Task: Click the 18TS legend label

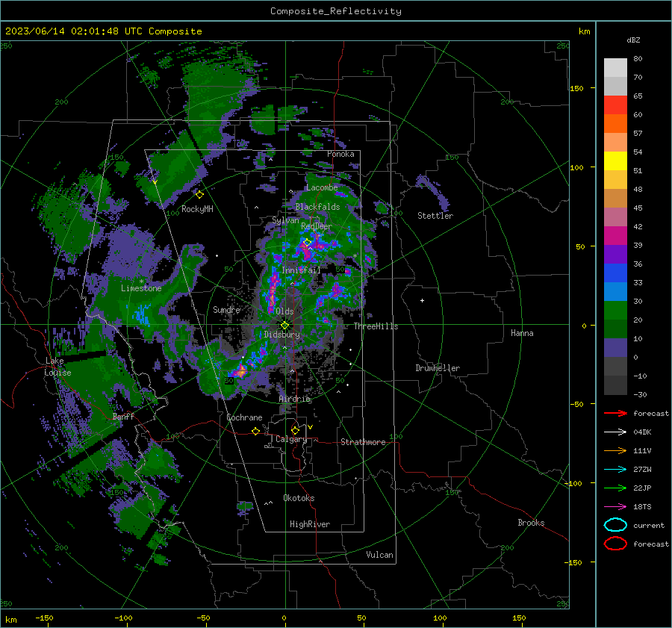Action: (x=642, y=507)
